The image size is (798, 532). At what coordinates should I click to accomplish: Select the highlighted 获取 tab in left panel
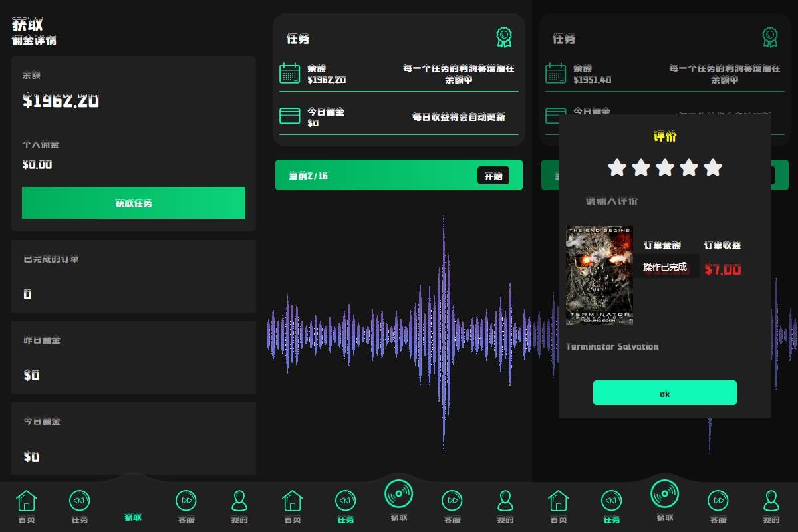[x=133, y=516]
